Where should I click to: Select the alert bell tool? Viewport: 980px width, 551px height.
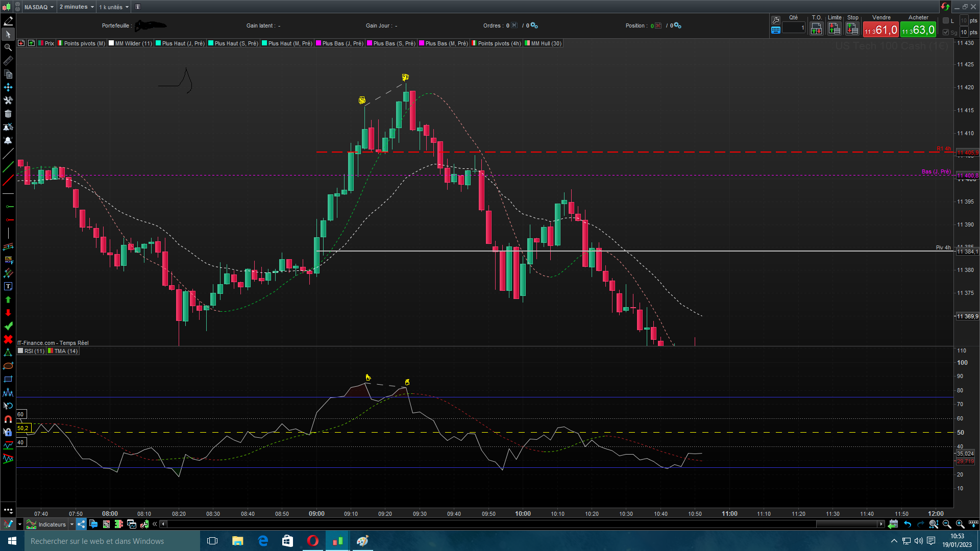(x=8, y=140)
